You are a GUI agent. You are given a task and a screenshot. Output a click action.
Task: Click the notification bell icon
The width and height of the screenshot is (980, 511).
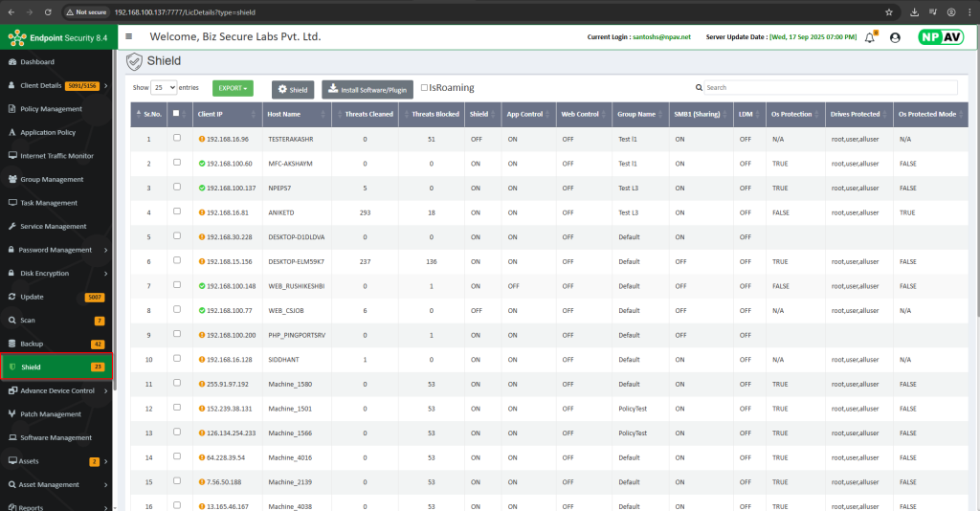tap(870, 37)
